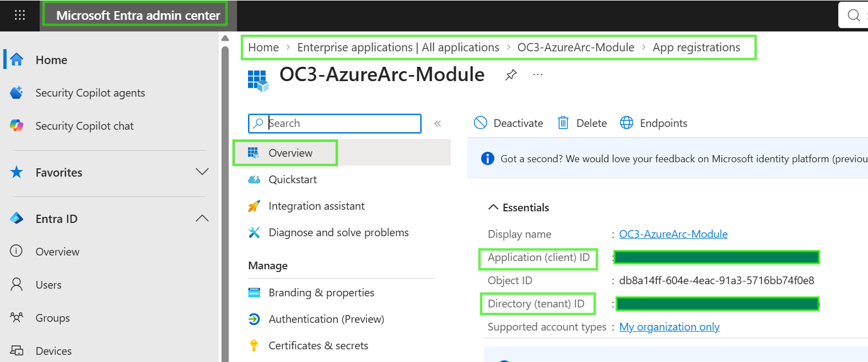Pin OC3-AzureArc-Module using the pin icon
868x362 pixels.
[511, 74]
